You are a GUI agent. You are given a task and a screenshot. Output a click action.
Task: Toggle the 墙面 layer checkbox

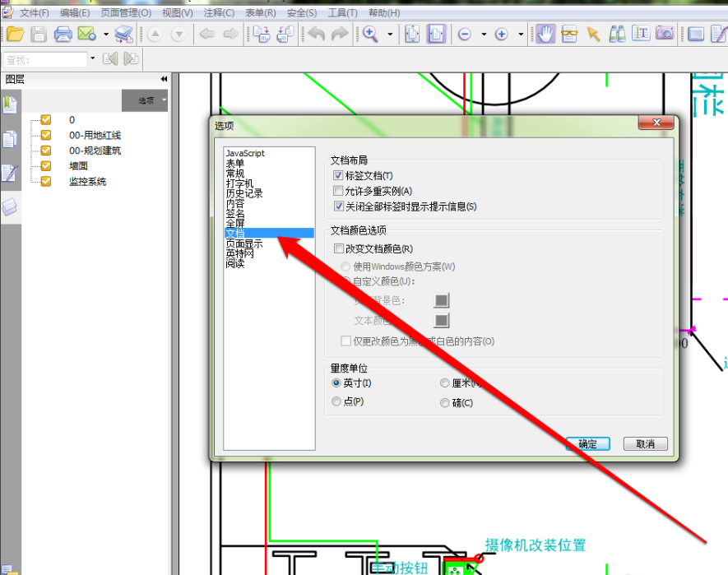coord(46,166)
